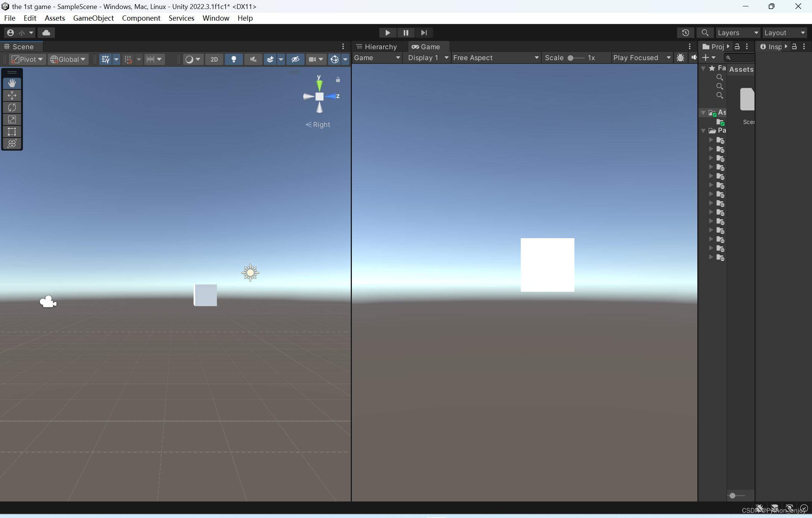Click the Global pivot toggle icon

pyautogui.click(x=67, y=59)
